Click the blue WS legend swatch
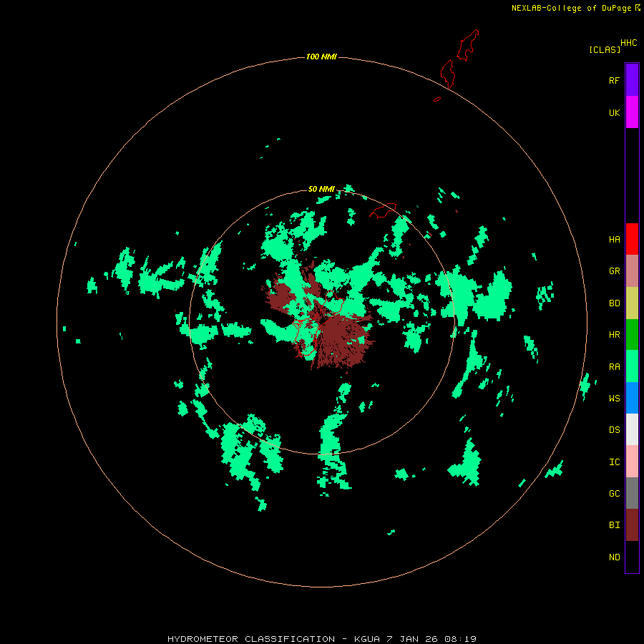 click(x=632, y=398)
